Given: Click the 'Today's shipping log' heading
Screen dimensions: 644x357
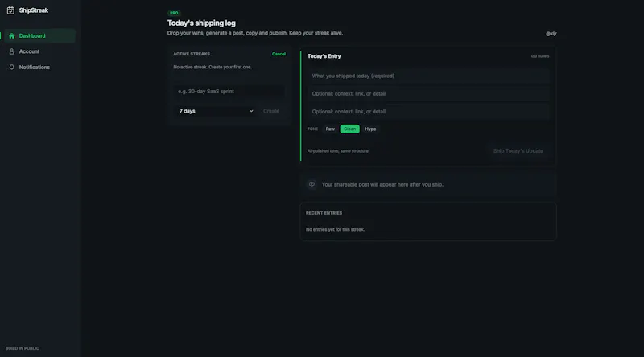Looking at the screenshot, I should [x=201, y=23].
